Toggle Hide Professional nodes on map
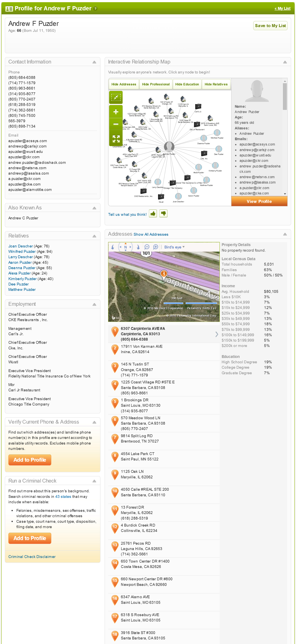The image size is (296, 644). coord(155,84)
